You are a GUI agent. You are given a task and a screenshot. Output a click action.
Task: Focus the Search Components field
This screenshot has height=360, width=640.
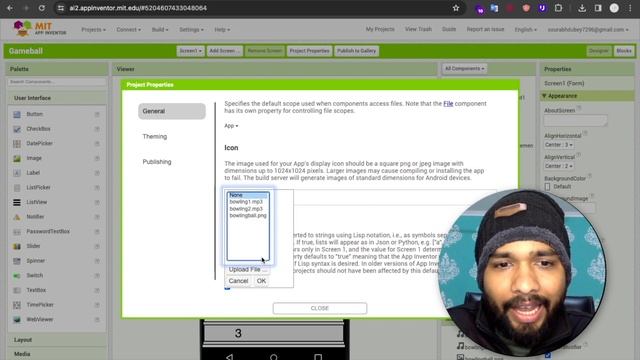(x=56, y=82)
